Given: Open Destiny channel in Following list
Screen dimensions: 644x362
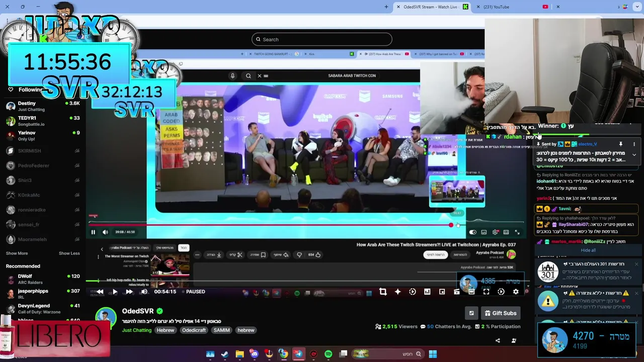Looking at the screenshot, I should coord(43,106).
